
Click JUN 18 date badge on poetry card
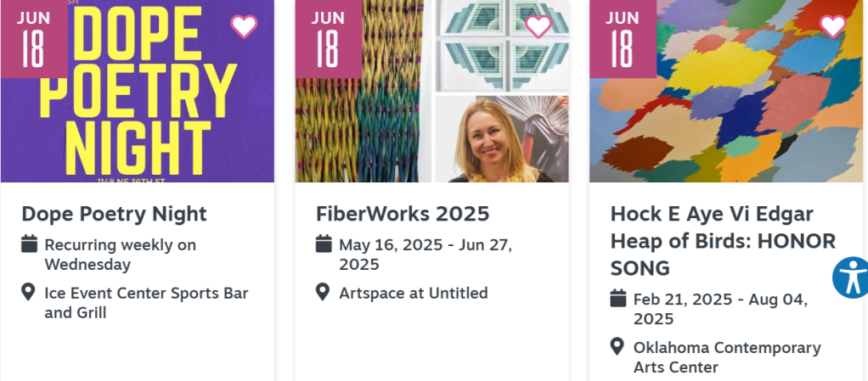[33, 39]
